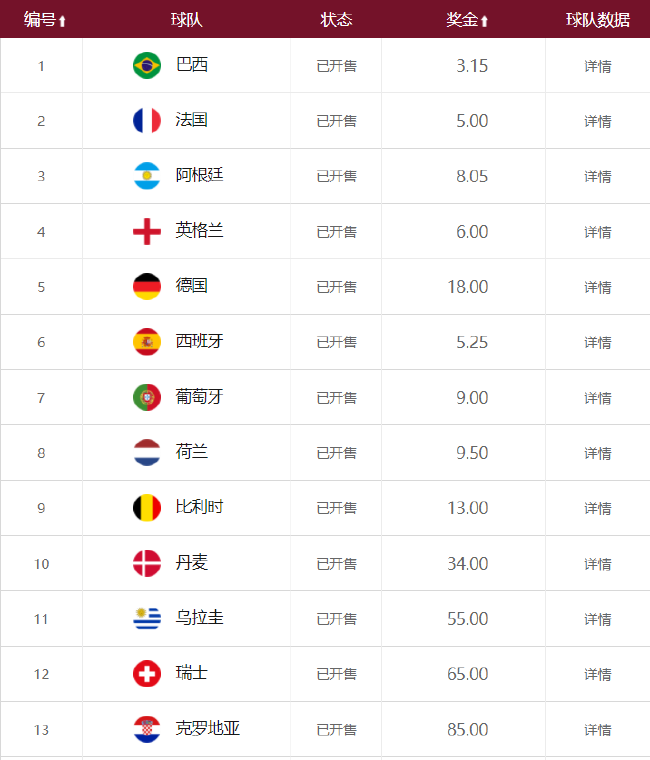Viewport: 650px width, 760px height.
Task: Click the Brazil flag icon
Action: (x=147, y=66)
